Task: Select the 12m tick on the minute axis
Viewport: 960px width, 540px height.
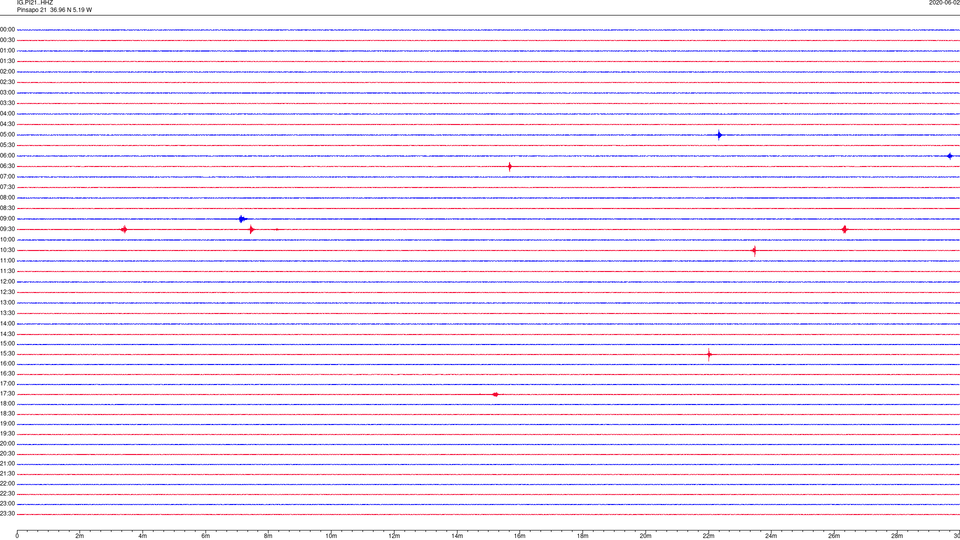Action: click(x=394, y=536)
